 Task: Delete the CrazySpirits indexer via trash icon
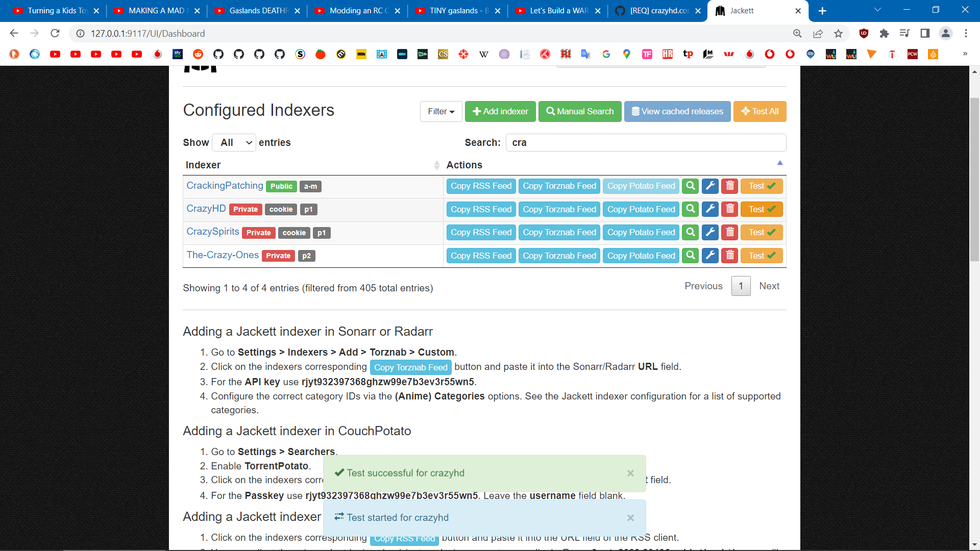pyautogui.click(x=729, y=232)
